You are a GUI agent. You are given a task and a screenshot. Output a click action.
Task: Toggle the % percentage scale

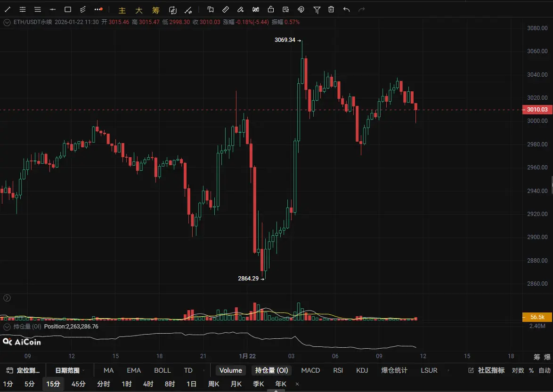point(531,370)
